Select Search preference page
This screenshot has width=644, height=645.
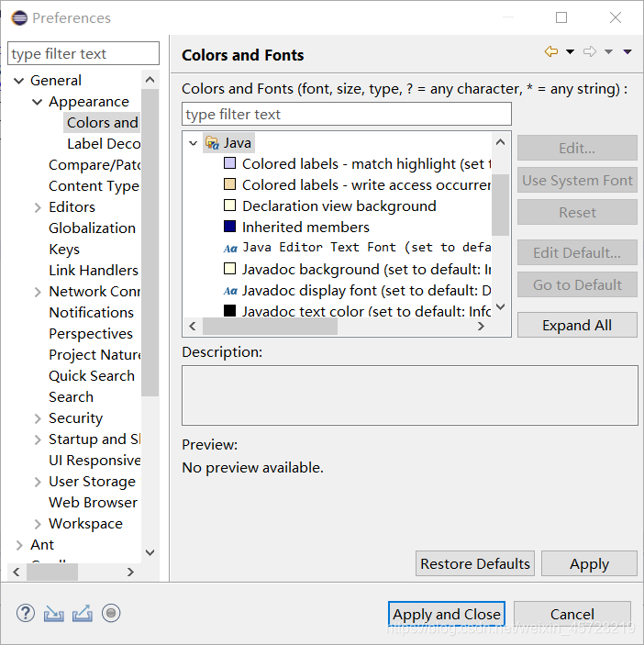(72, 397)
